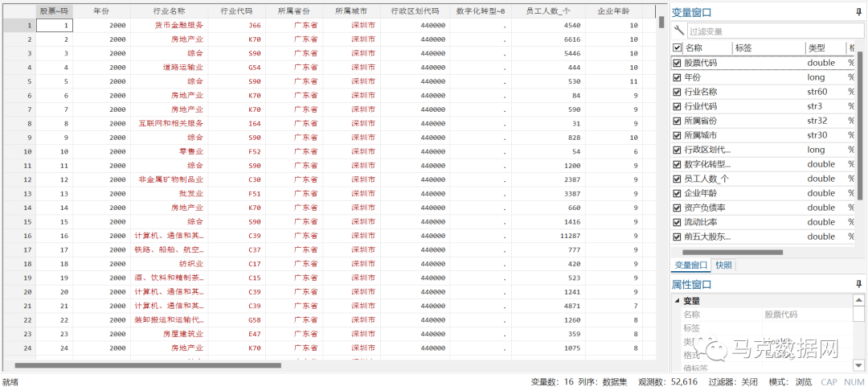Image resolution: width=868 pixels, height=387 pixels.
Task: Uncheck the 所属省份 variable checkbox
Action: pyautogui.click(x=677, y=121)
